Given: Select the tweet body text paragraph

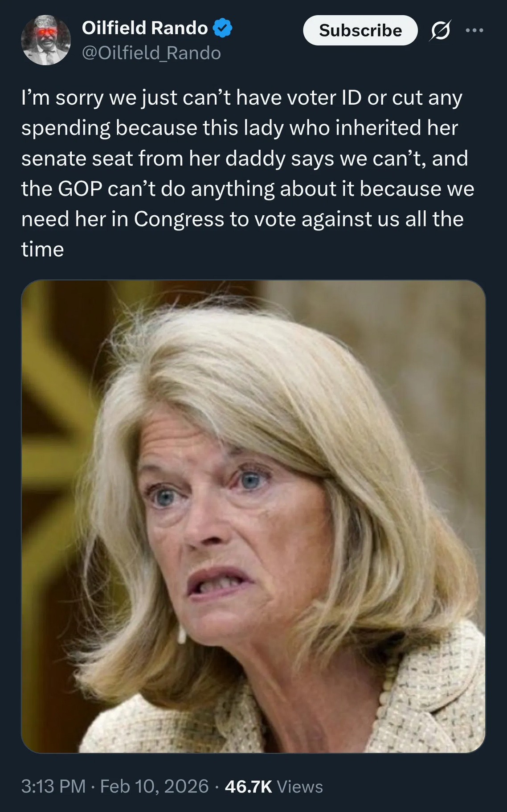Looking at the screenshot, I should pos(248,173).
